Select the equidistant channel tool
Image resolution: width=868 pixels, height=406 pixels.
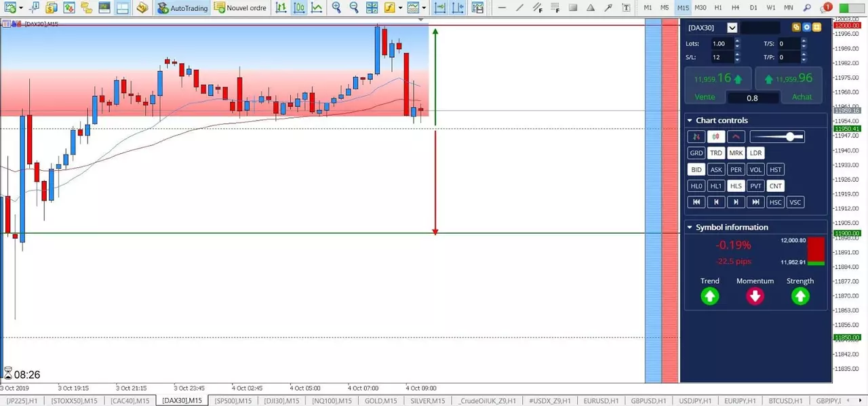[x=537, y=7]
